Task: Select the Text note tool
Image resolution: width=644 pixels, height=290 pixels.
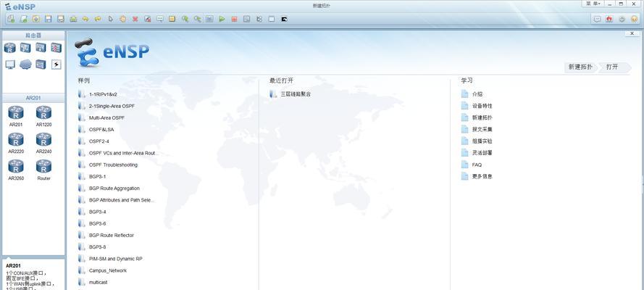Action: (160, 19)
